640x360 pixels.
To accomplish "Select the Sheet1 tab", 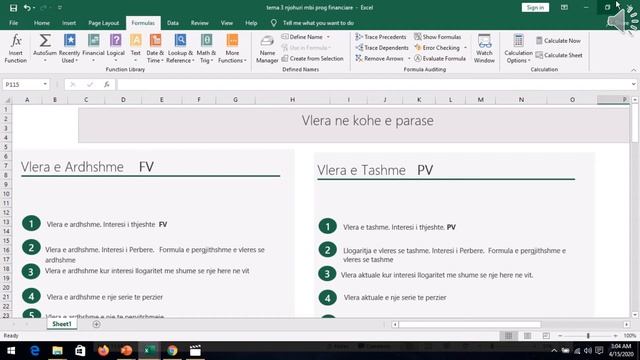I will (62, 324).
